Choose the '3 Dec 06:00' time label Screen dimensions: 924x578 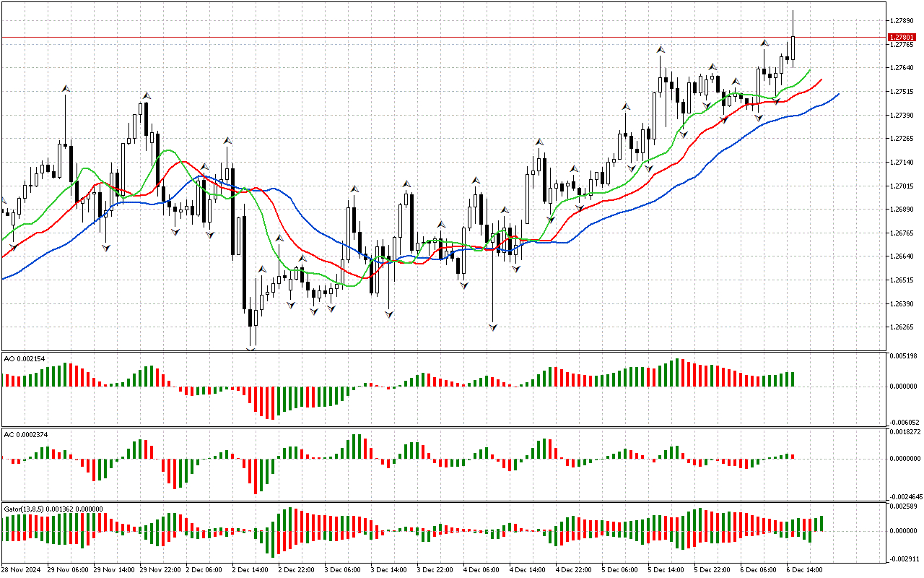click(x=344, y=569)
